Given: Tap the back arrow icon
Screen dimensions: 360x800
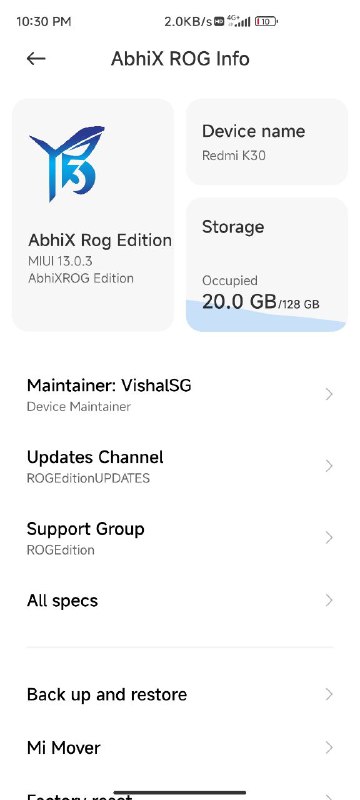Looking at the screenshot, I should coord(36,59).
